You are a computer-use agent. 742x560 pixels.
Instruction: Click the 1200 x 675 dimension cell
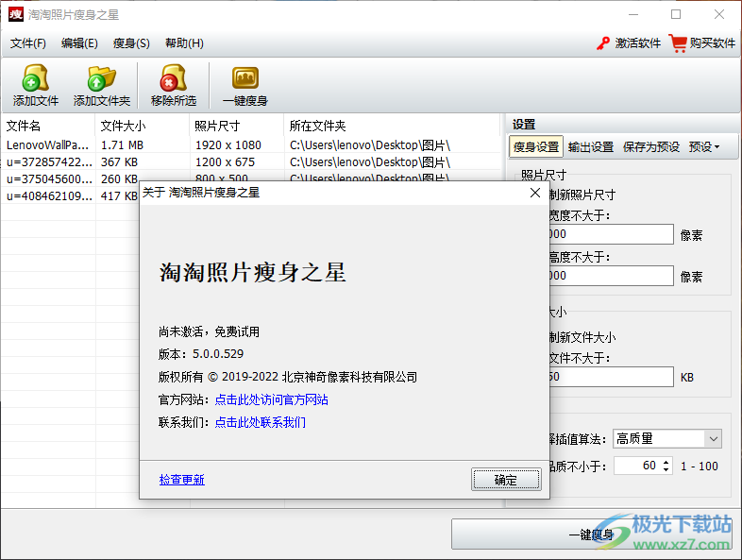tap(225, 161)
